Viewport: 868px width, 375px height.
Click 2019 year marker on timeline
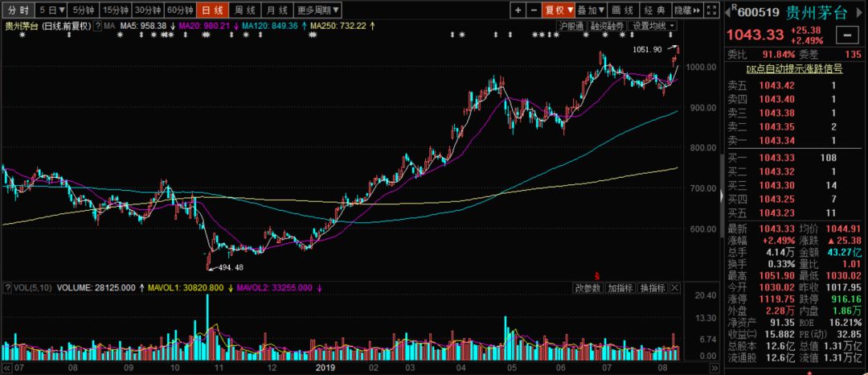pyautogui.click(x=326, y=367)
